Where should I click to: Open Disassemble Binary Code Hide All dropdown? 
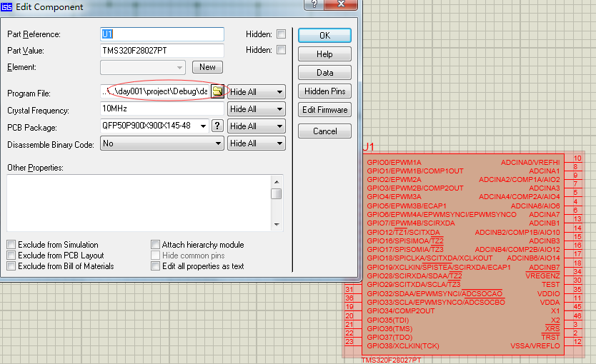tap(256, 143)
